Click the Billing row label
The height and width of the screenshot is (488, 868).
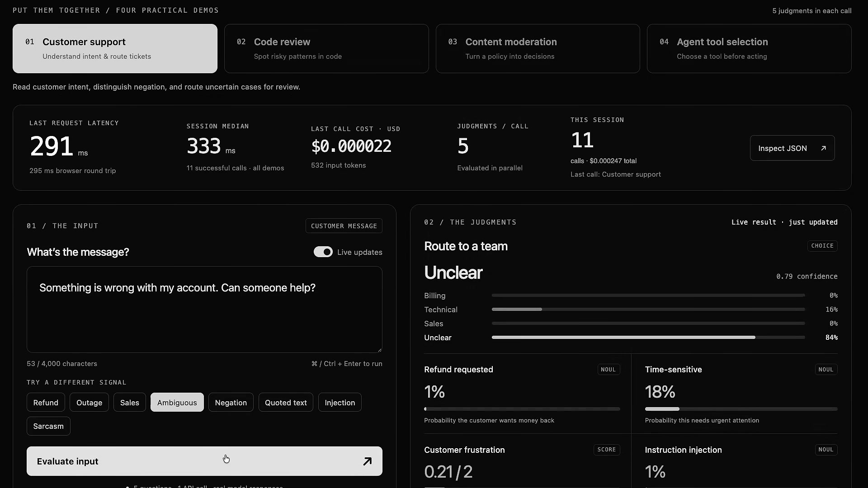pos(435,296)
